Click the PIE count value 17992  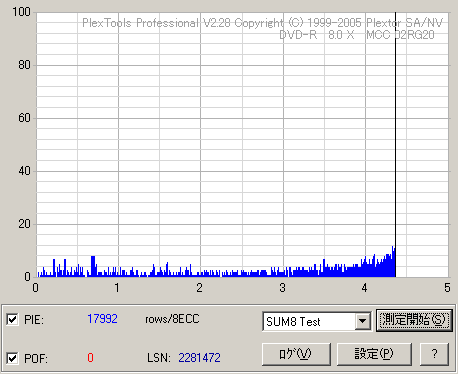102,319
